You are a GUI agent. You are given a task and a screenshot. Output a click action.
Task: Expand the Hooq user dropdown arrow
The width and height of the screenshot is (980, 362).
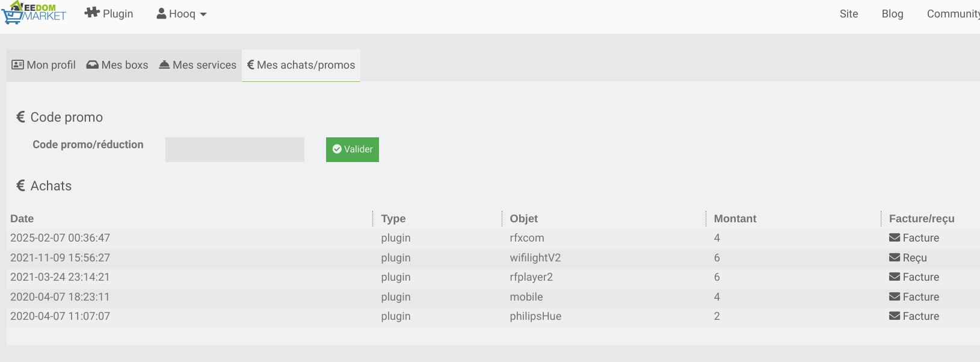[203, 14]
